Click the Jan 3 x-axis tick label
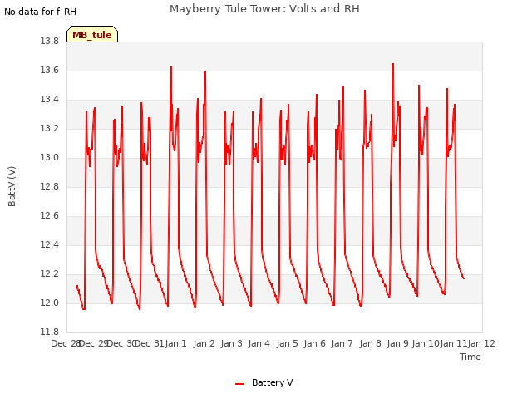The width and height of the screenshot is (532, 399). [231, 343]
